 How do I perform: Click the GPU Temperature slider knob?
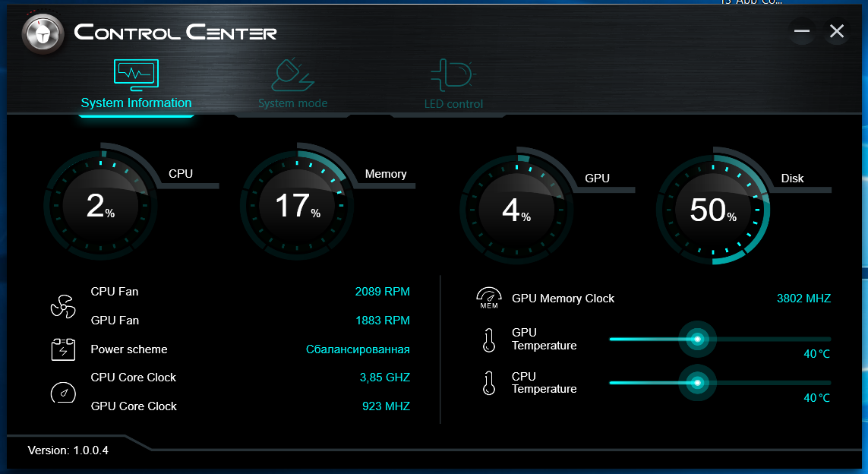697,340
